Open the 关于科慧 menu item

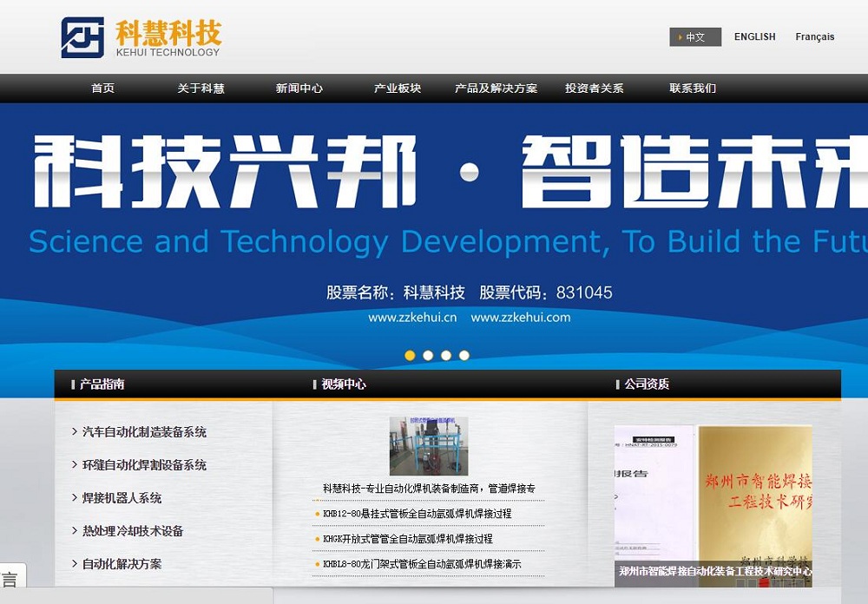pos(201,88)
